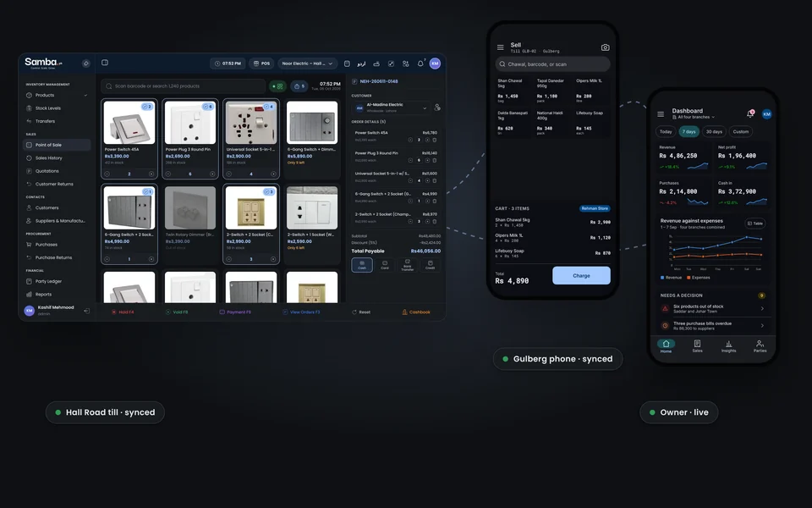This screenshot has width=812, height=508.
Task: Add the 6-Gang Switch + Dimmer product card
Action: click(312, 138)
